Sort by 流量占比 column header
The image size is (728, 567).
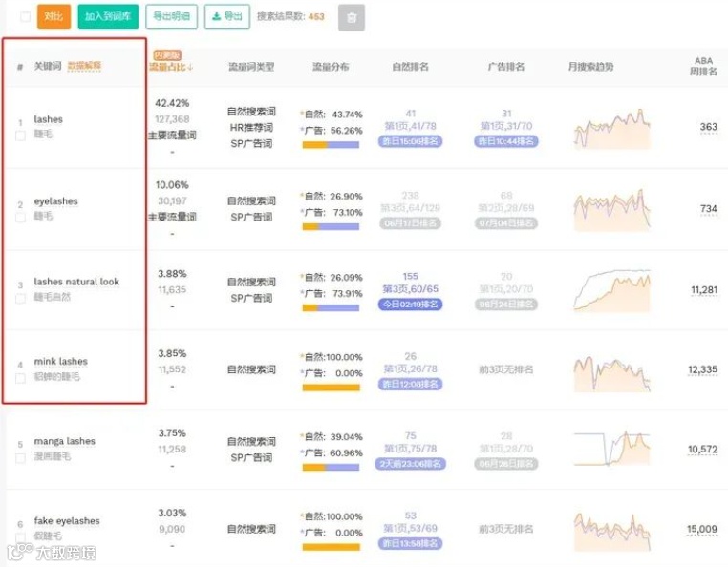pos(171,67)
